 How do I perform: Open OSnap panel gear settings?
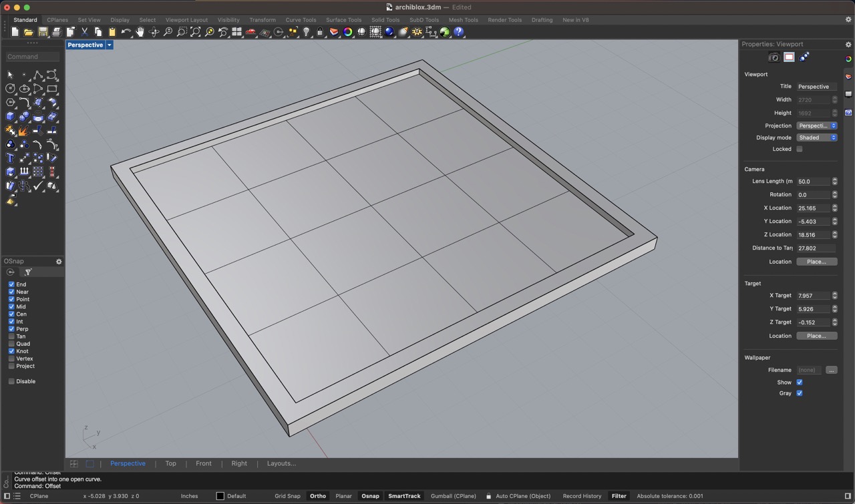point(59,262)
